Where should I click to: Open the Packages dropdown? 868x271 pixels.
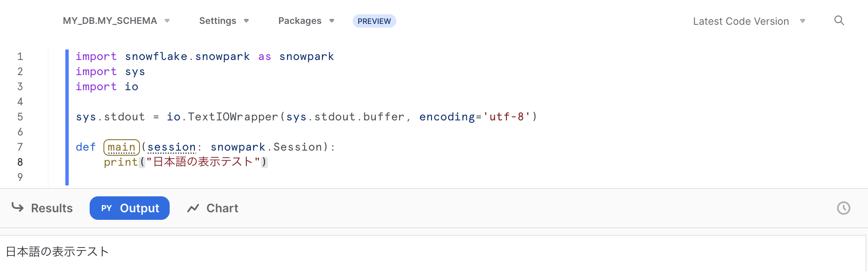[306, 21]
